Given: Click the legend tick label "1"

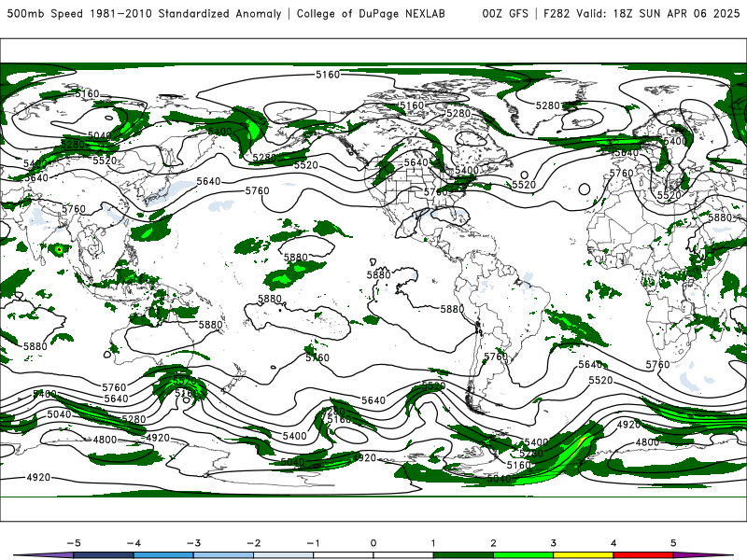Looking at the screenshot, I should click(x=433, y=543).
